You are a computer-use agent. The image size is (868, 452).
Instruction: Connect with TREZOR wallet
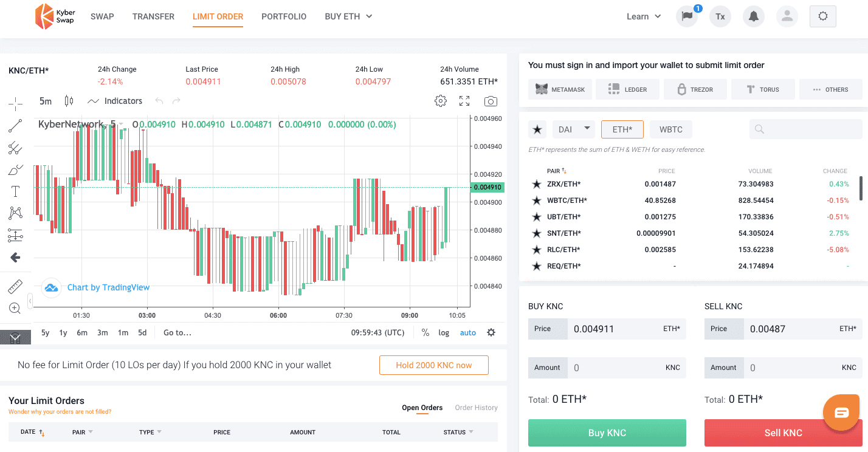tap(695, 89)
